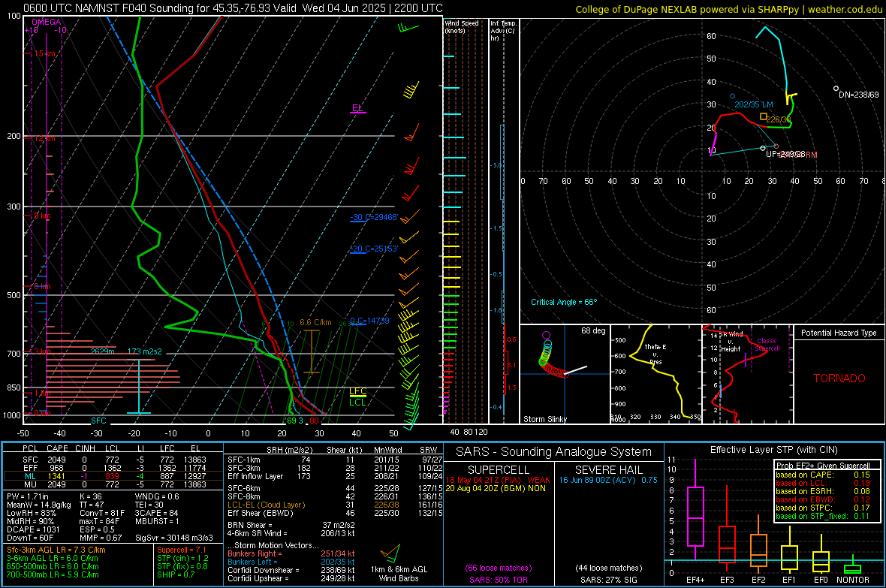The width and height of the screenshot is (886, 588).
Task: Click the DCAPE = 1031 value
Action: (33, 529)
